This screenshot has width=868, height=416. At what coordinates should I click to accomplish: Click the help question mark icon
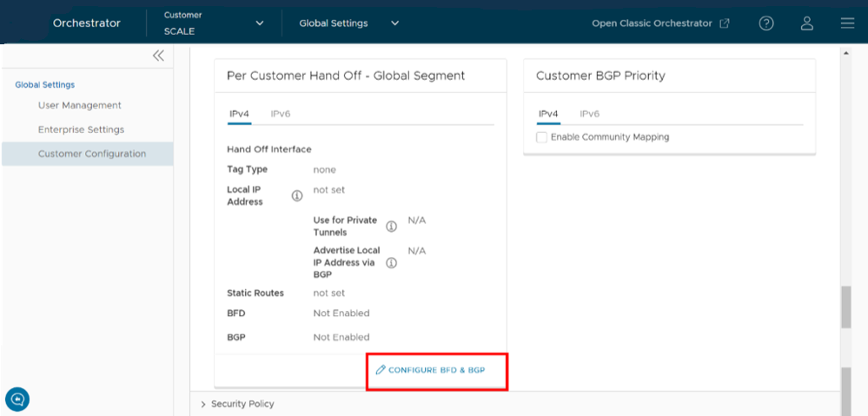(x=765, y=23)
